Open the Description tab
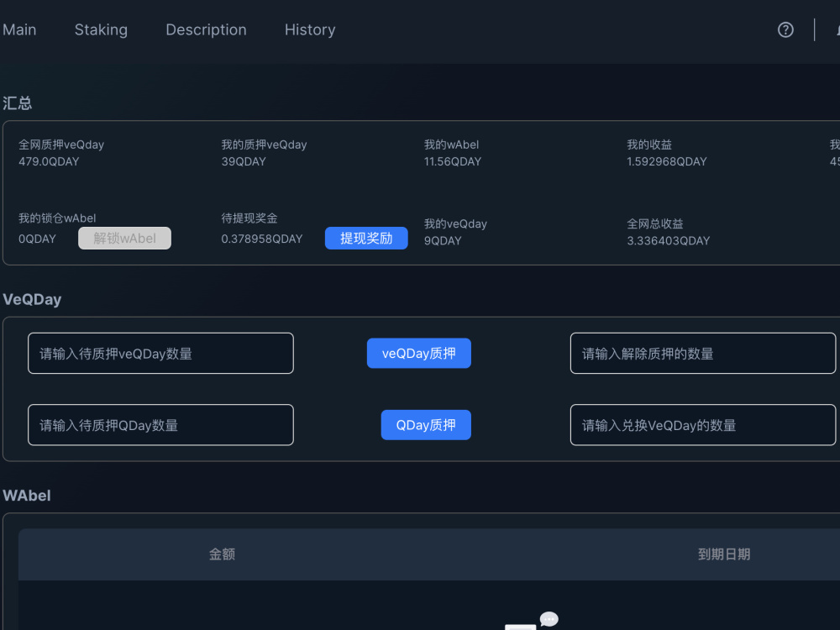 click(x=206, y=29)
